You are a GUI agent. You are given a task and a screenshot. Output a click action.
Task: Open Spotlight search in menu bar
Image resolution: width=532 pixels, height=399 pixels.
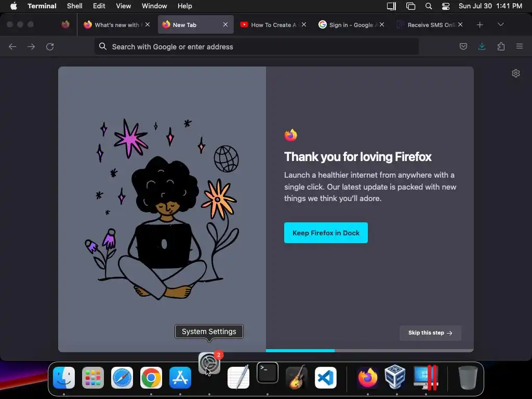(429, 6)
